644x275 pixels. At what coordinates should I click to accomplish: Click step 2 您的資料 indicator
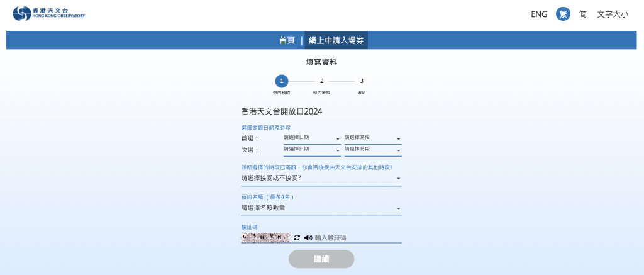pyautogui.click(x=321, y=81)
